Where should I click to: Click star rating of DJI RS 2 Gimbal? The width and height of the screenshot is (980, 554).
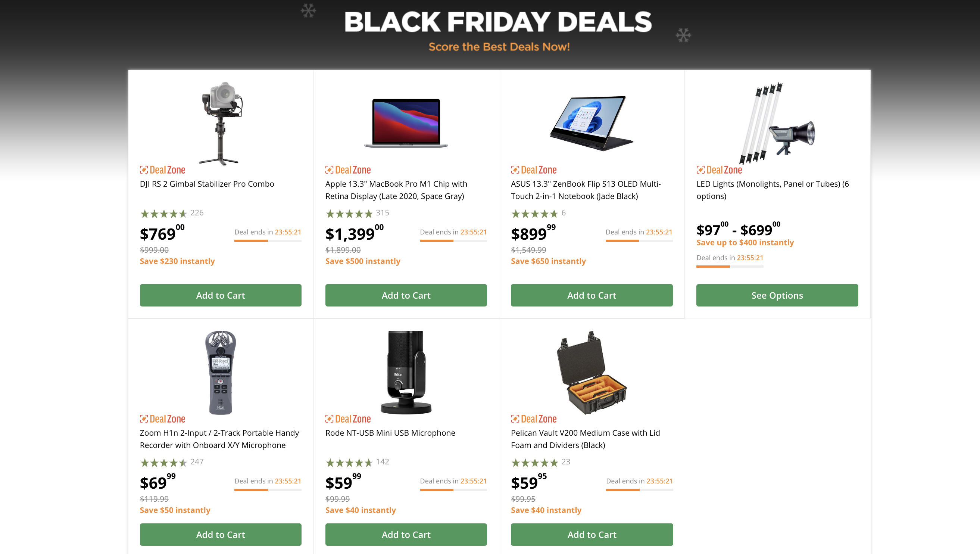coord(163,214)
